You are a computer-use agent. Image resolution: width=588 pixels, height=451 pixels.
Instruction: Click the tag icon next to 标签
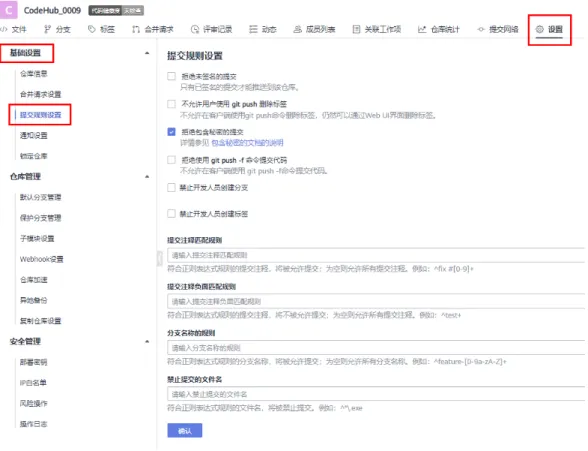[x=92, y=29]
